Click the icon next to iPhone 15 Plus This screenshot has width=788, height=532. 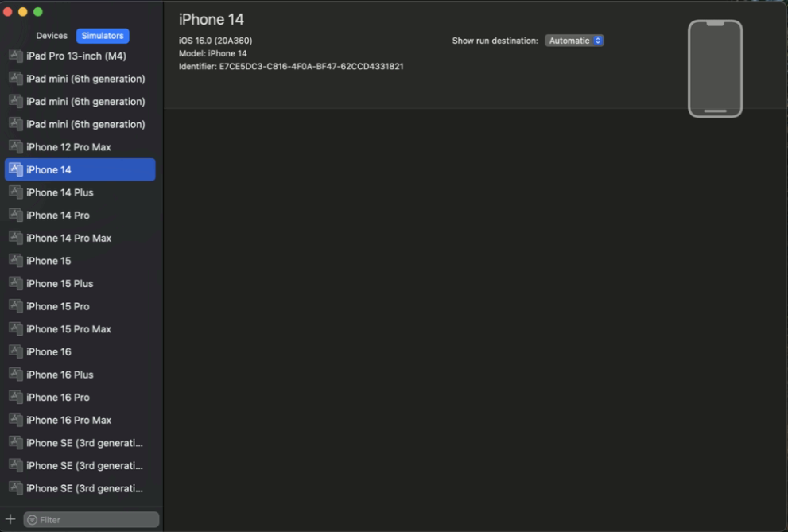pos(16,284)
